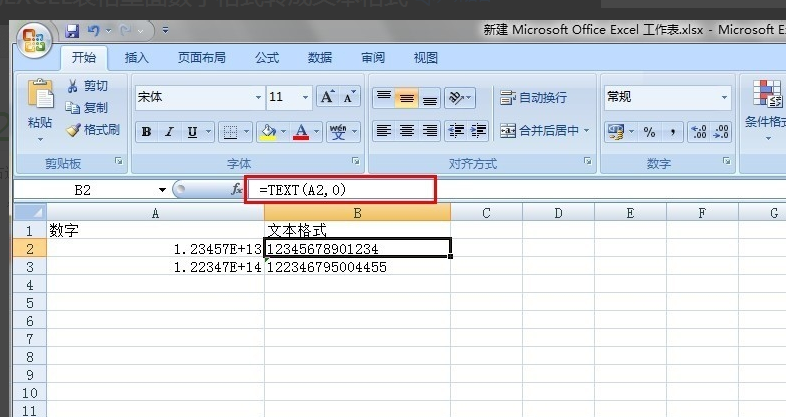Open the 公式 tab
786x417 pixels.
[x=267, y=58]
